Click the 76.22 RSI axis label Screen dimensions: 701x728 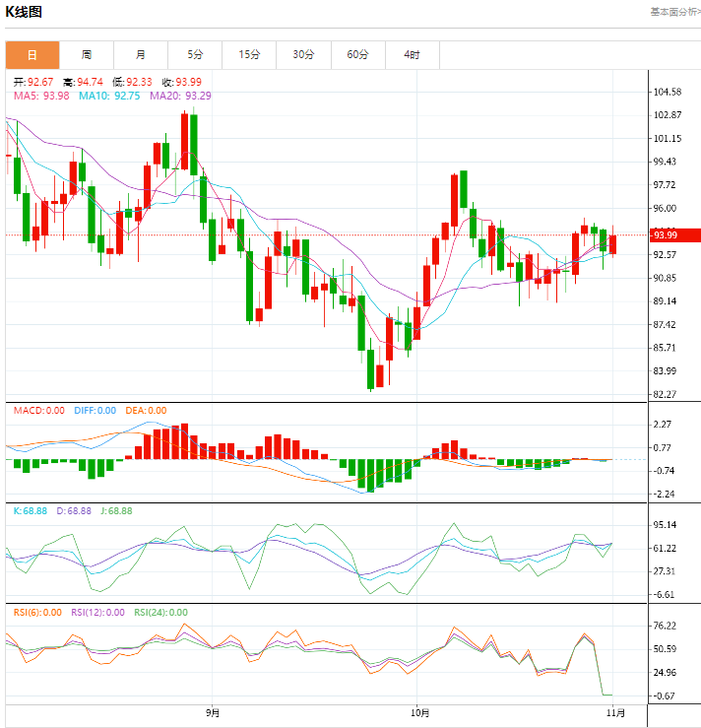(x=665, y=626)
